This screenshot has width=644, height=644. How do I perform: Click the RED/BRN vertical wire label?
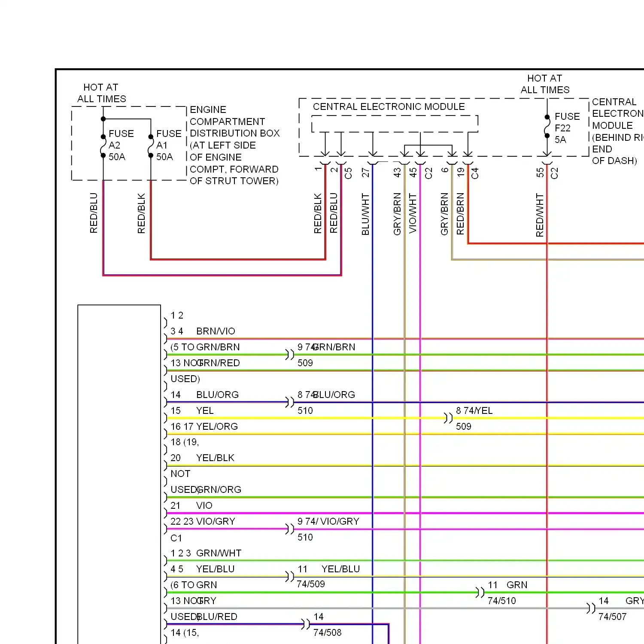pos(460,214)
